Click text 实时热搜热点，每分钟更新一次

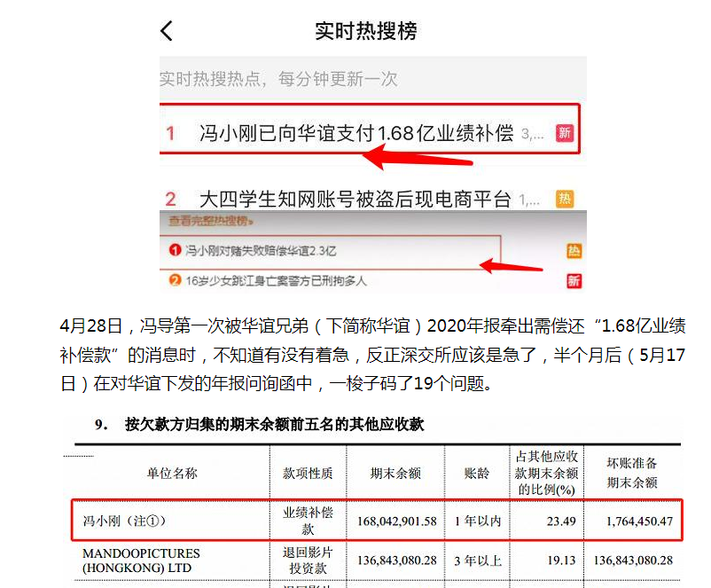coord(278,79)
